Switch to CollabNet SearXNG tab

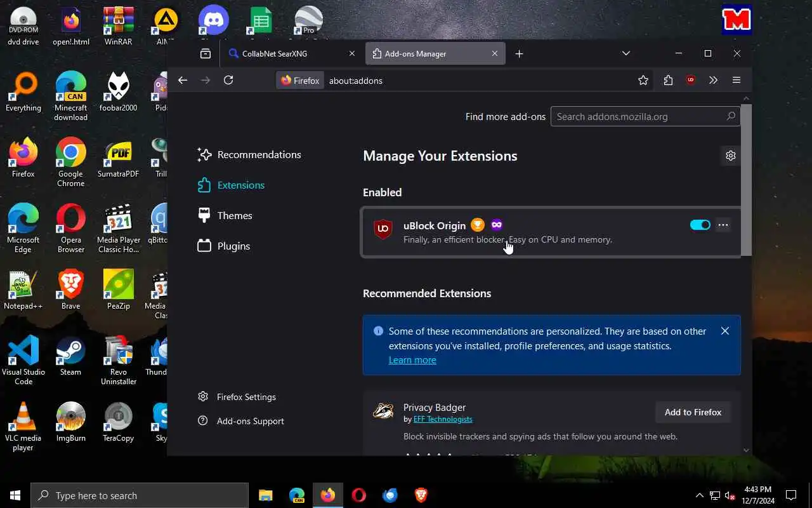click(x=293, y=54)
